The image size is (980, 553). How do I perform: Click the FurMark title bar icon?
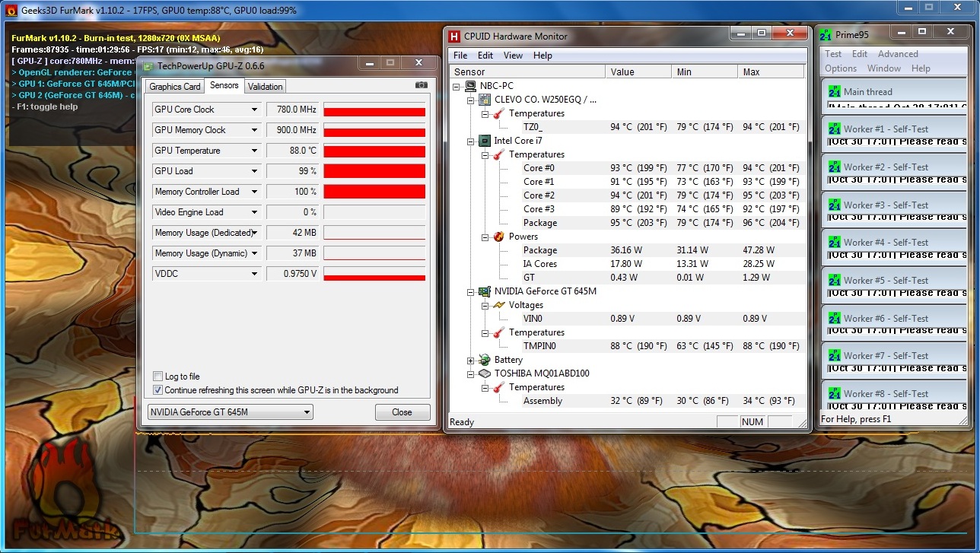click(x=11, y=11)
